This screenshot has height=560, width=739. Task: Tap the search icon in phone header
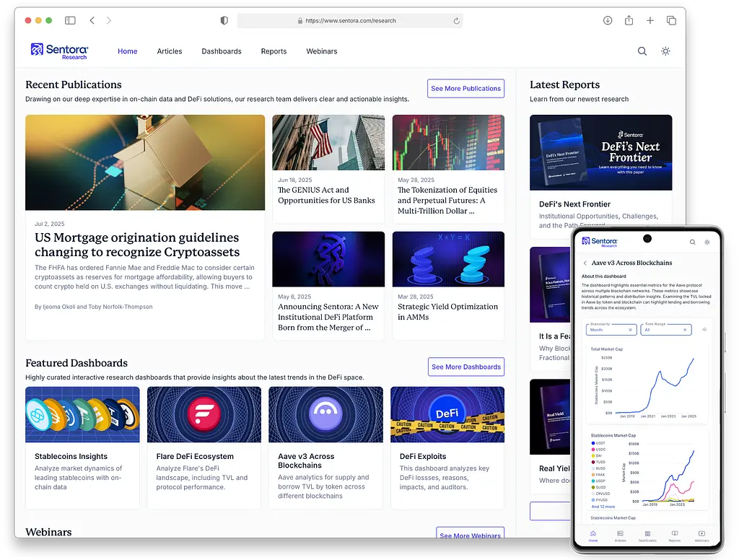pos(692,242)
